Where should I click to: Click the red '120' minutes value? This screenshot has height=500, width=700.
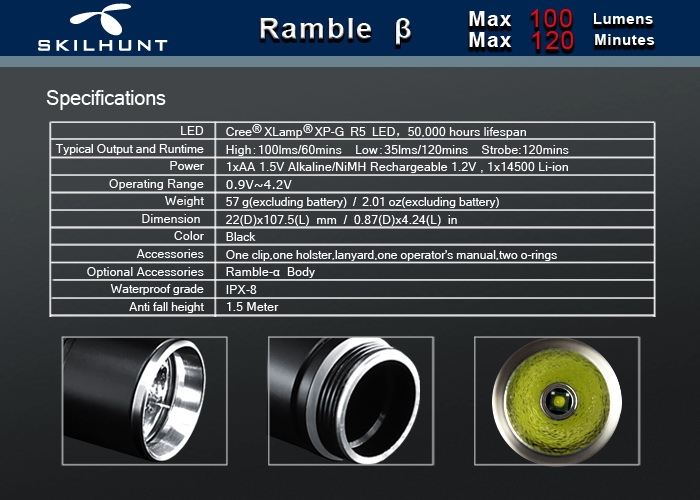pos(552,41)
